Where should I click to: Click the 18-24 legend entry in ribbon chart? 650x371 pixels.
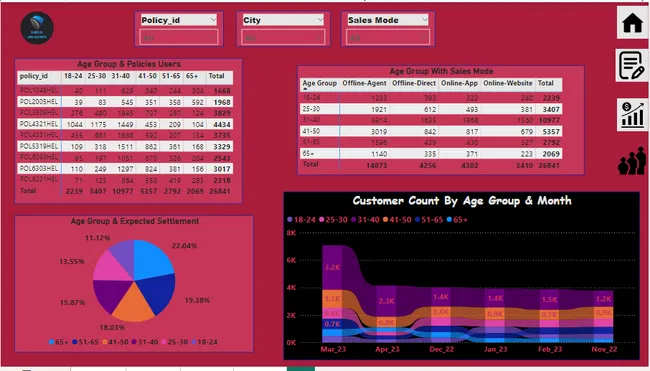[x=301, y=220]
